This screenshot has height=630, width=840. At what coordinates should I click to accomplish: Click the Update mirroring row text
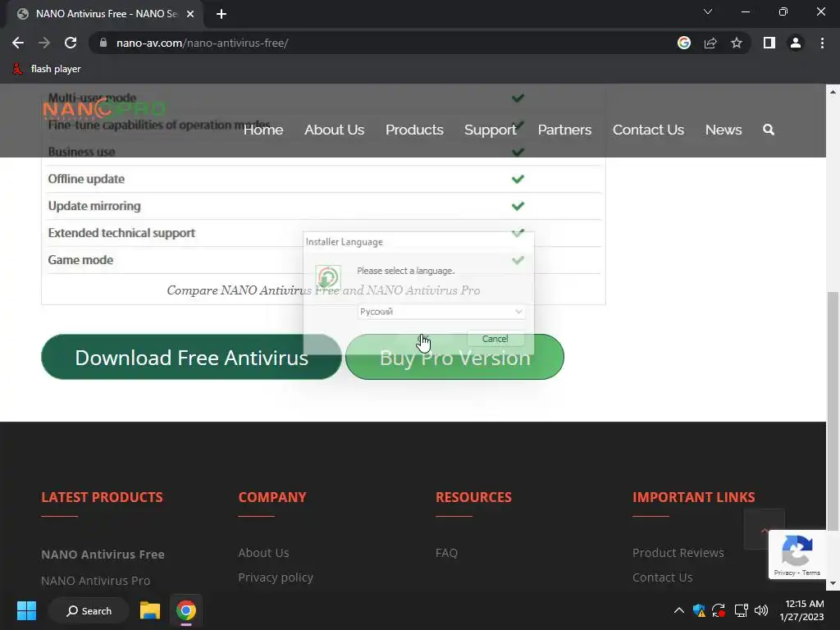tap(94, 206)
